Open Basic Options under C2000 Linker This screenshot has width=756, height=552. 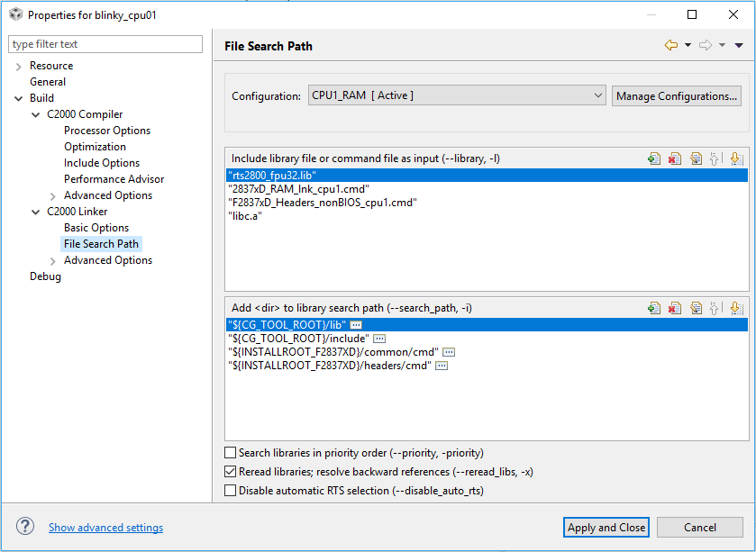pyautogui.click(x=96, y=227)
